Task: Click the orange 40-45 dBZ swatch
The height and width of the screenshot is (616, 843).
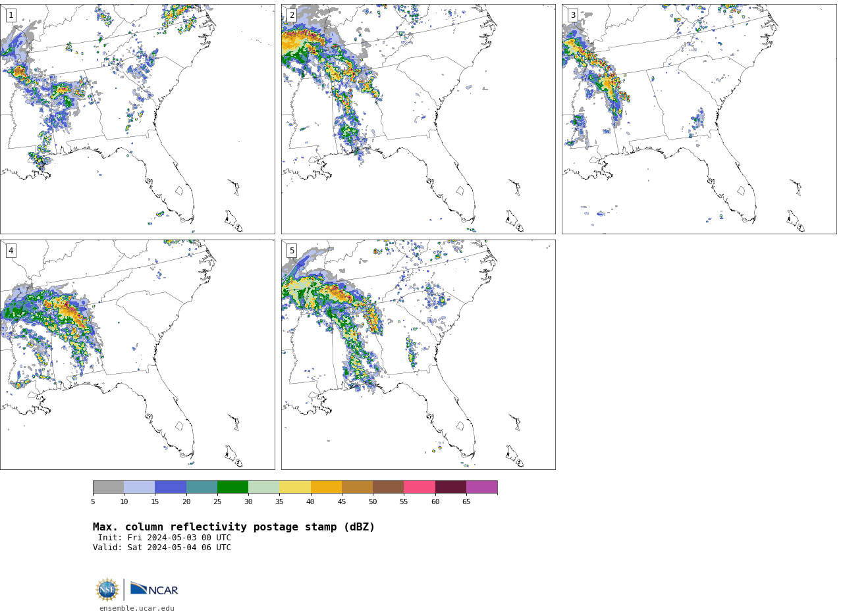Action: pyautogui.click(x=326, y=487)
